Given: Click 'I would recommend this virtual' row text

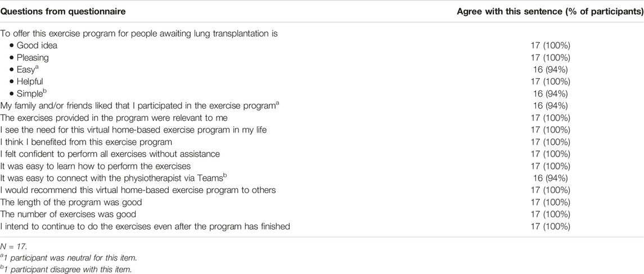Looking at the screenshot, I should 138,190.
